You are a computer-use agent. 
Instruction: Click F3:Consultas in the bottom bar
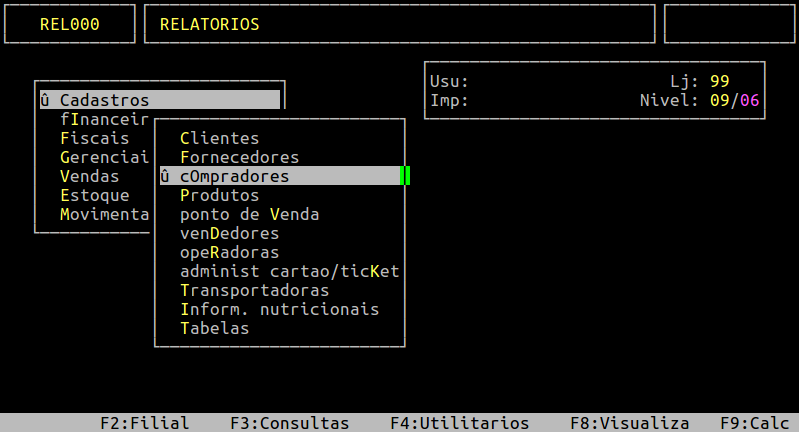point(289,423)
